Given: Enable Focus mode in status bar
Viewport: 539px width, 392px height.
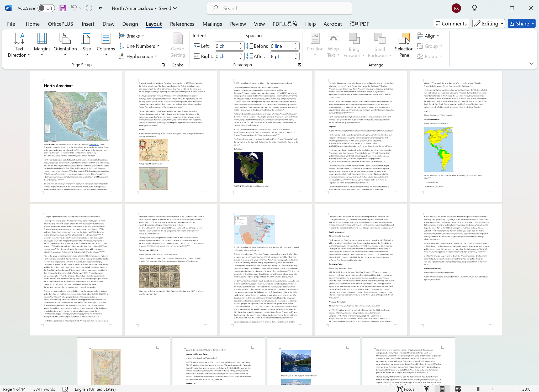Looking at the screenshot, I should [406, 389].
